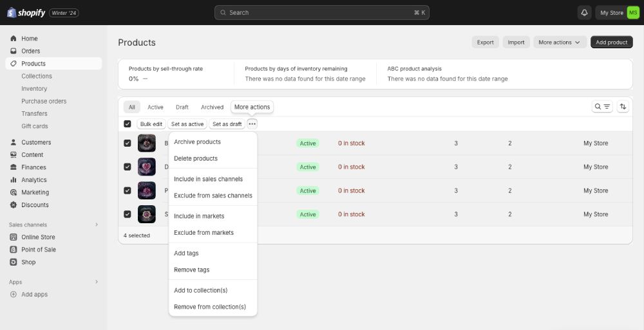Expand the Apps sidebar section

tap(97, 282)
